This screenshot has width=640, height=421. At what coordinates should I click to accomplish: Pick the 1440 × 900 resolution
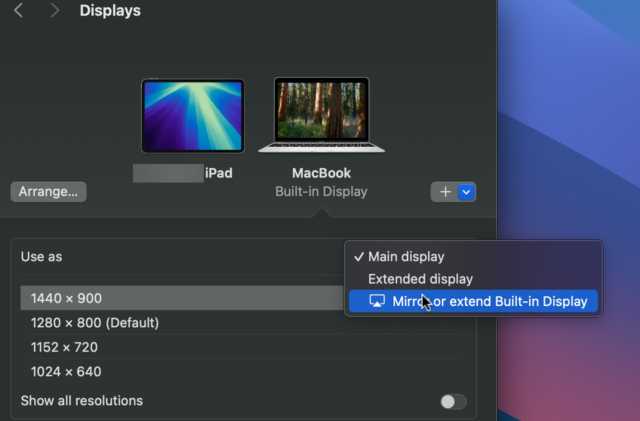(182, 298)
